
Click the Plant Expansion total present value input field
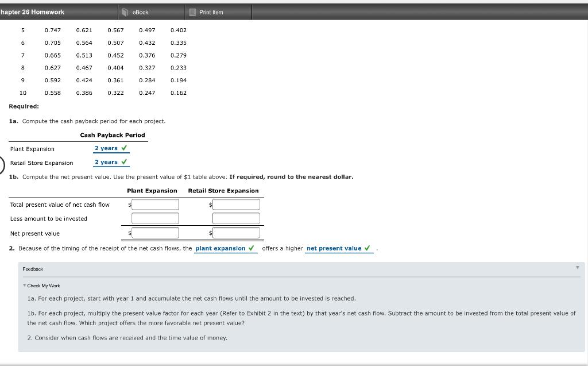pos(155,204)
